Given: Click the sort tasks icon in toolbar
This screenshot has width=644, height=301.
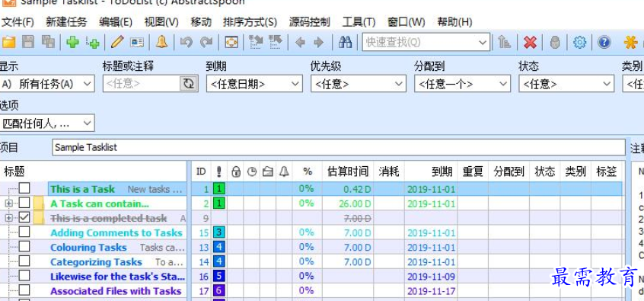Looking at the screenshot, I should tap(505, 42).
